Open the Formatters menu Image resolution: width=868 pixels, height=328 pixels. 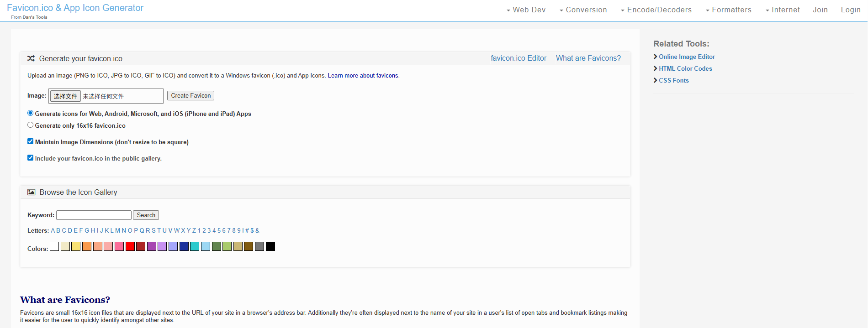[728, 10]
